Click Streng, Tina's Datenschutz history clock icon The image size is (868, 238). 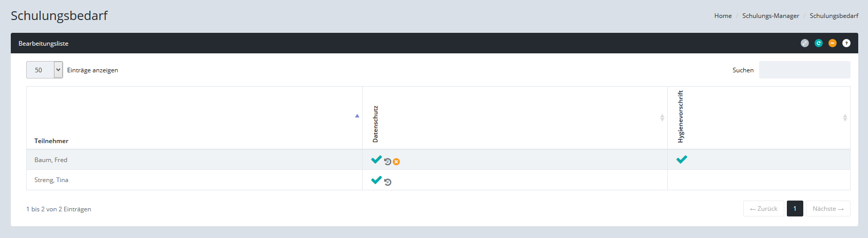tap(388, 182)
